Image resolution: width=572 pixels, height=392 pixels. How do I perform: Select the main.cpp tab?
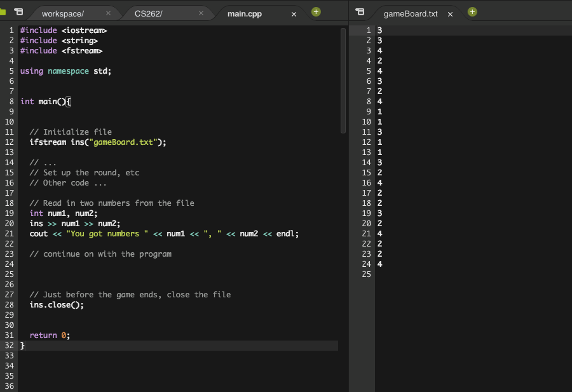245,14
